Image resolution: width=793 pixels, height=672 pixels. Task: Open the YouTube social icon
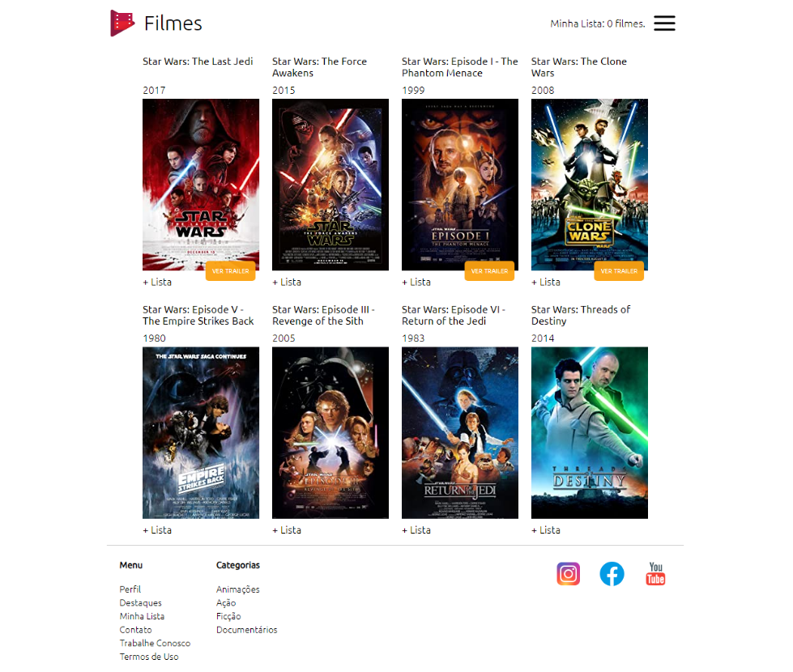[x=655, y=574]
